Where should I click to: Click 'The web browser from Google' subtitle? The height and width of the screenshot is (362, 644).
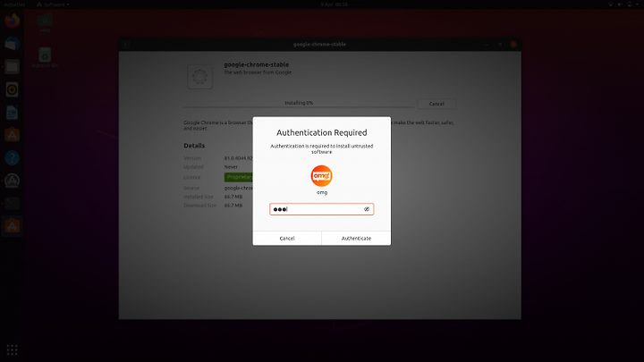[x=258, y=72]
